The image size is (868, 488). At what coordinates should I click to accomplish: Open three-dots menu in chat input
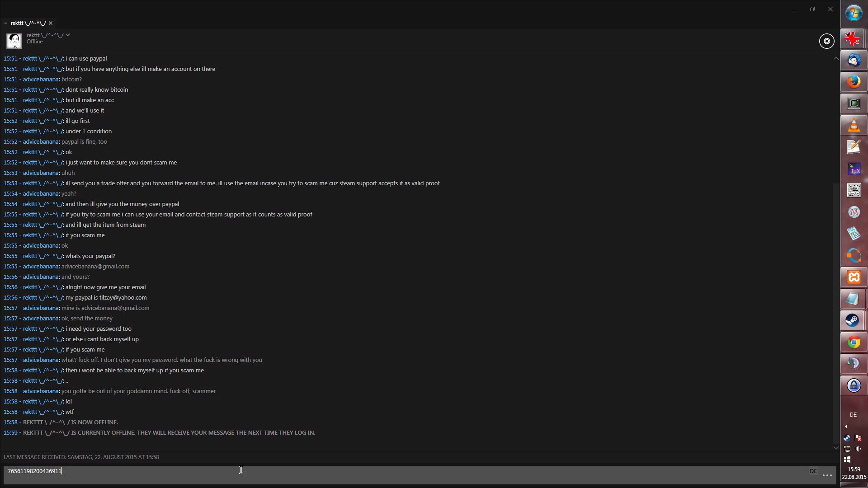tap(827, 475)
